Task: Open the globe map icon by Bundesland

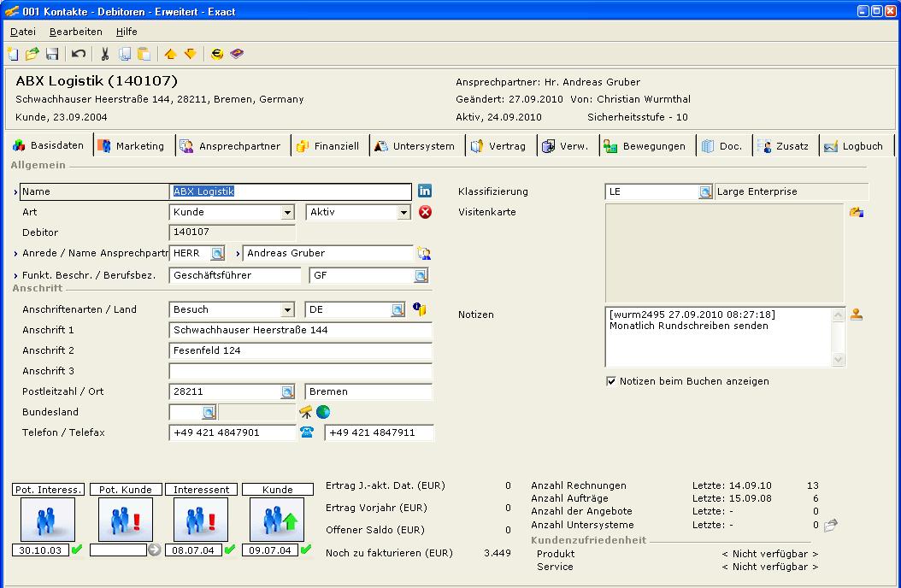Action: click(323, 412)
